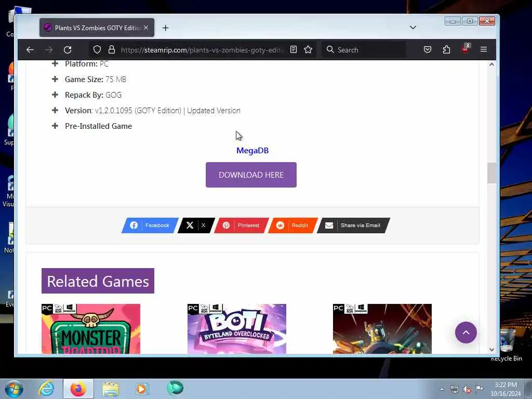Focus the Firefox Search box
This screenshot has width=532, height=399.
[364, 50]
